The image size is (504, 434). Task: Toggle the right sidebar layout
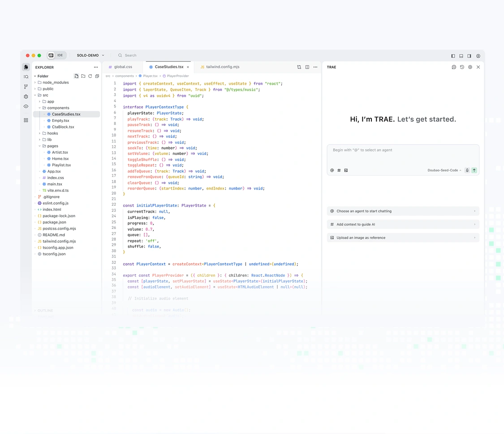point(469,56)
